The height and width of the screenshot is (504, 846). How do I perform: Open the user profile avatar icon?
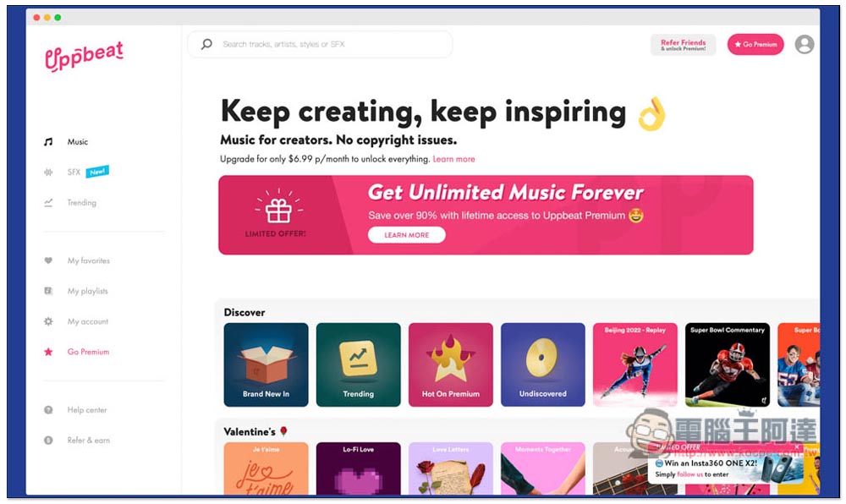(x=804, y=44)
